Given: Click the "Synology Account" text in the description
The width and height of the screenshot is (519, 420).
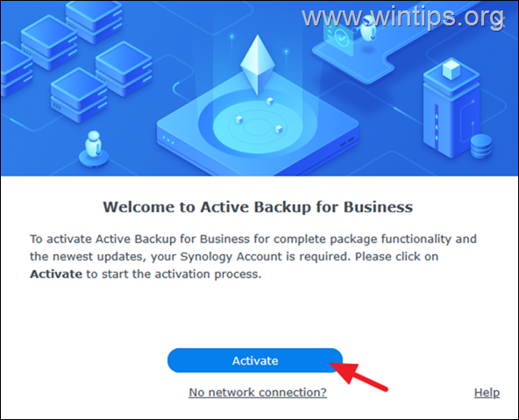Looking at the screenshot, I should point(231,257).
